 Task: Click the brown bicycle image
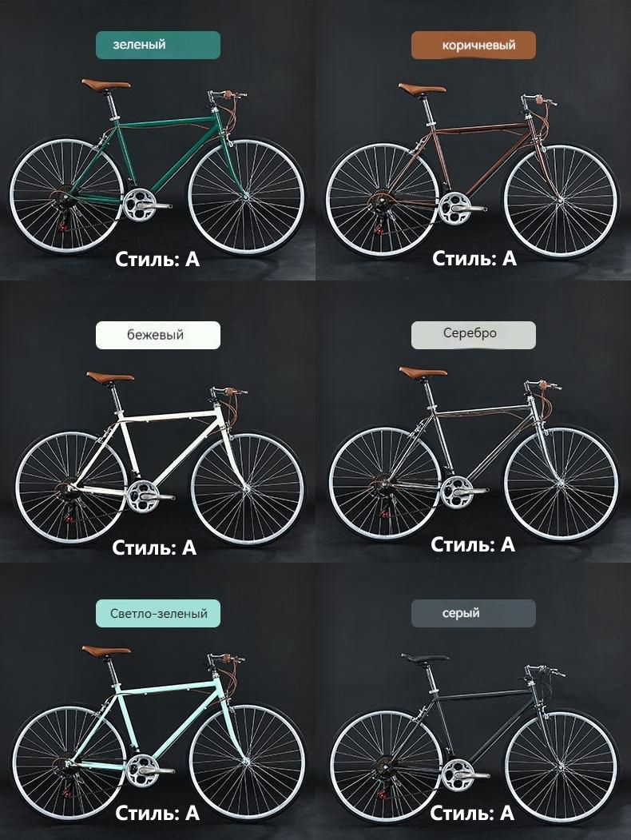pyautogui.click(x=472, y=169)
